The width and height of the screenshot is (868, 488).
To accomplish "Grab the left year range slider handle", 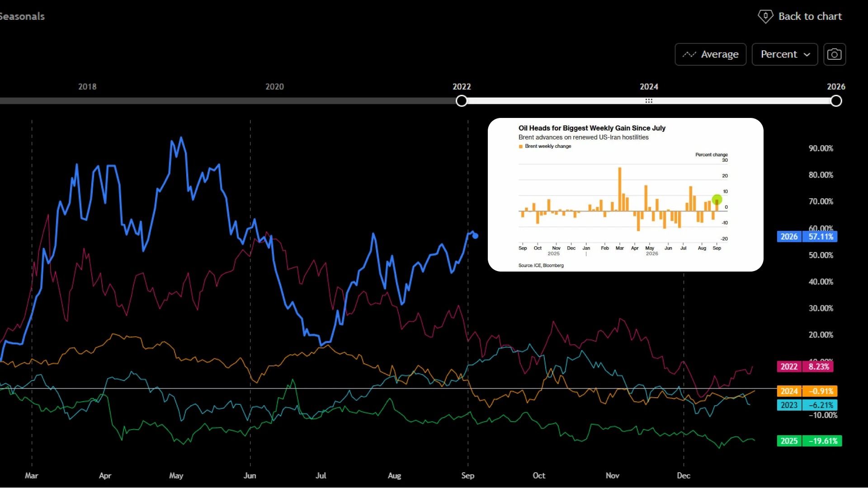I will (x=462, y=101).
